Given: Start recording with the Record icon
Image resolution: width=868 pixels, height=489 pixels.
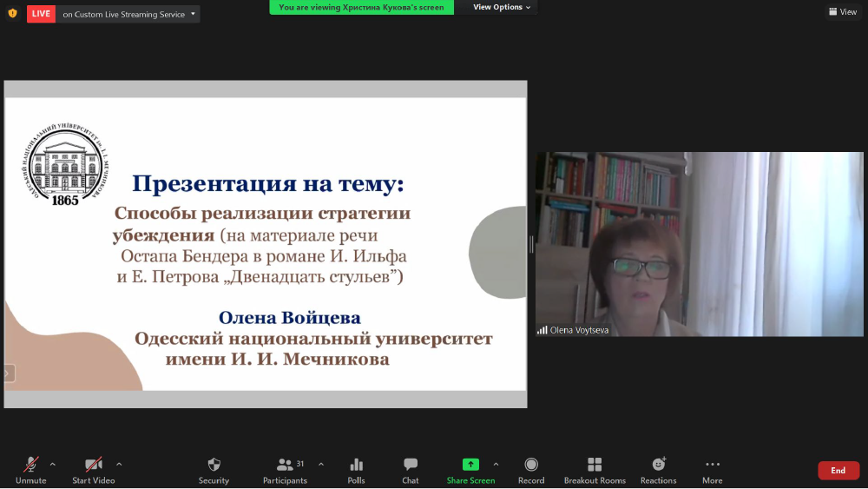Looking at the screenshot, I should (531, 470).
